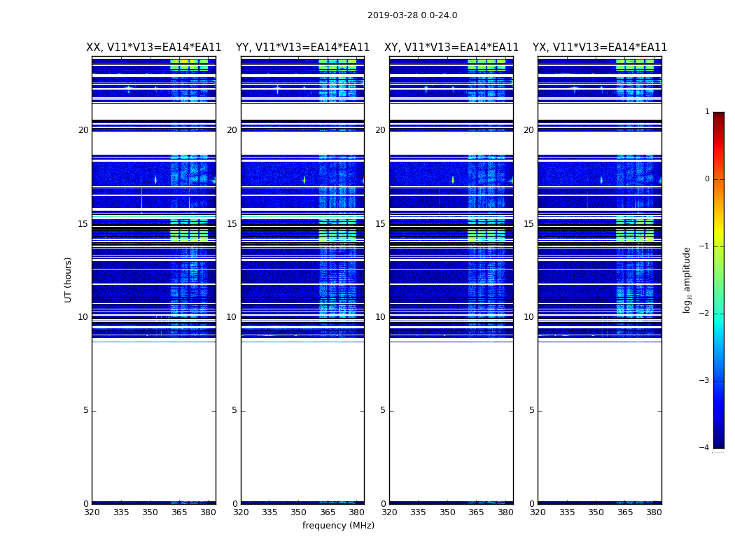Click the 380 tick label under YX panel
The width and height of the screenshot is (735, 560).
pos(654,512)
